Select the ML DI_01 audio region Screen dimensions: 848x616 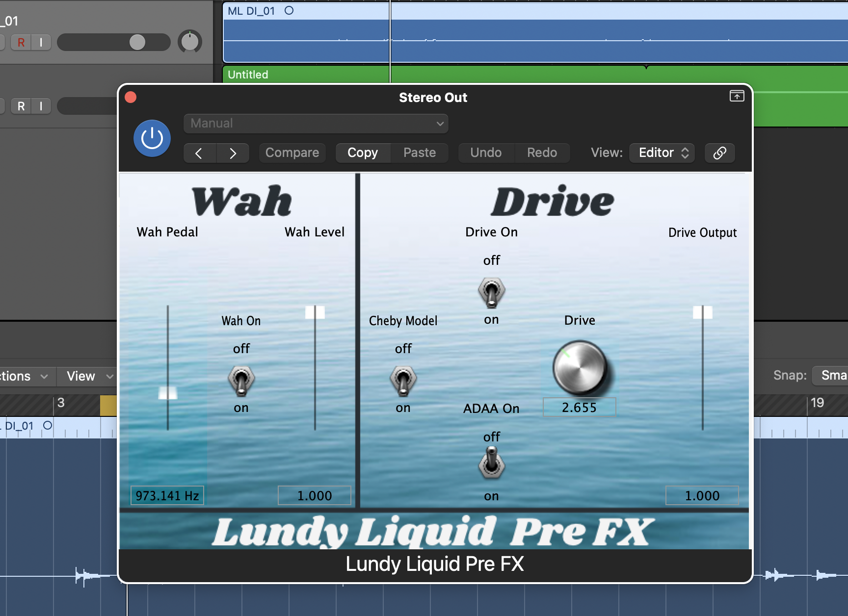[x=535, y=32]
